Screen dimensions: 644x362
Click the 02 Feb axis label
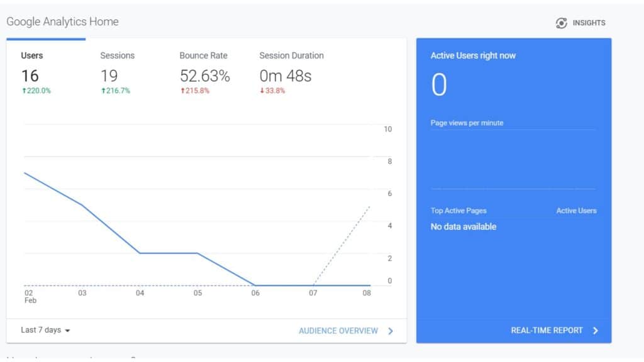click(28, 296)
